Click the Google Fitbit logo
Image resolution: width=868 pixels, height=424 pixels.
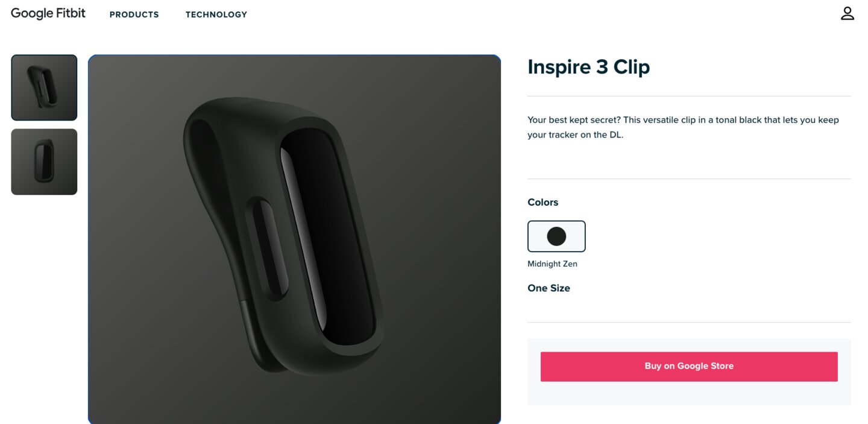[48, 13]
